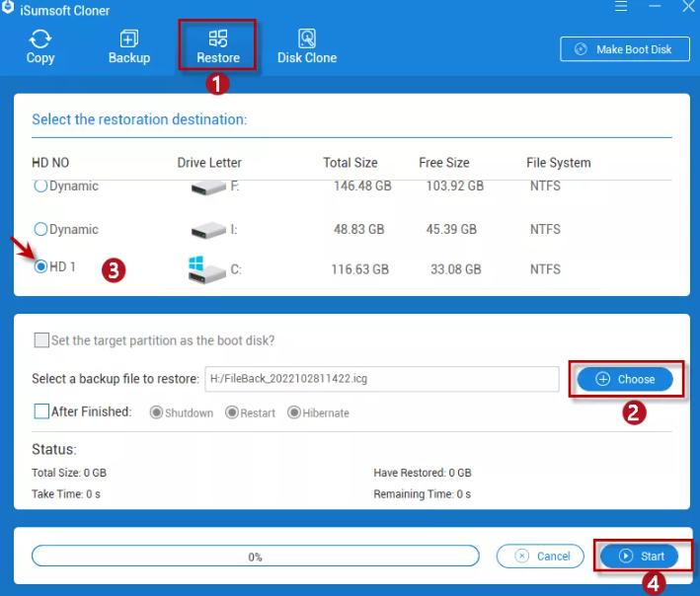Click the 33.08 GB free size value
The height and width of the screenshot is (596, 700).
(x=456, y=269)
